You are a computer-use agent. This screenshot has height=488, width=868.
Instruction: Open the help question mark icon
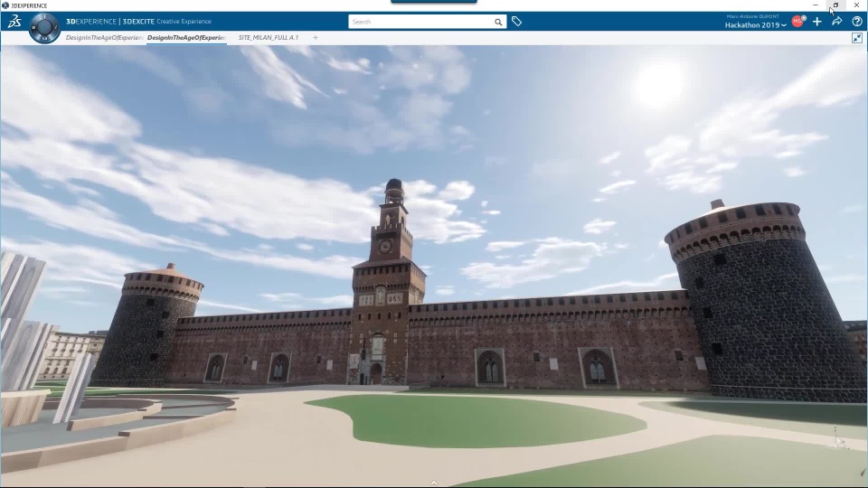pyautogui.click(x=857, y=22)
